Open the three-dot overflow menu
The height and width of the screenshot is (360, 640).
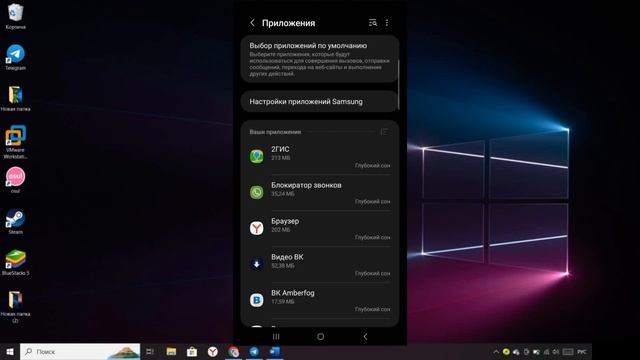point(387,23)
